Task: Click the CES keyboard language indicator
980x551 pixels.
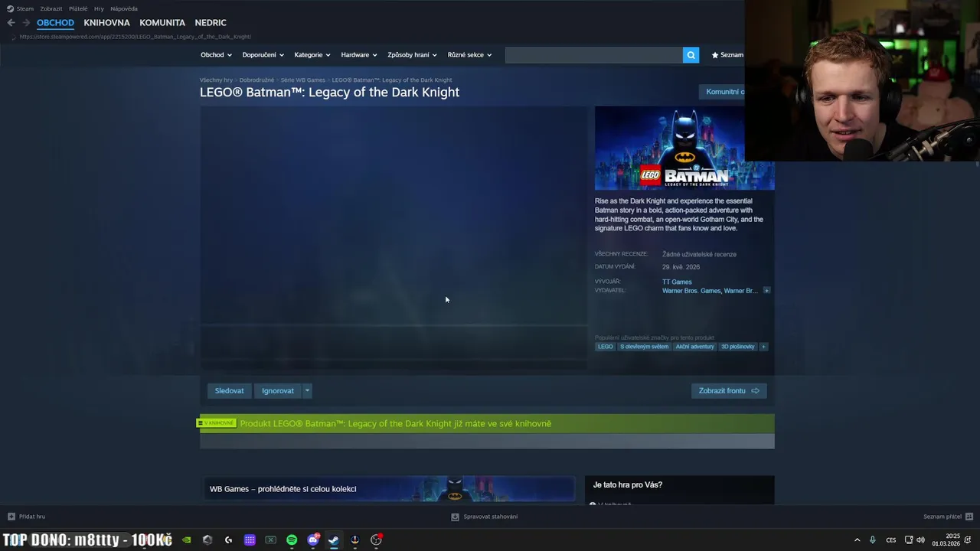Action: pos(890,540)
